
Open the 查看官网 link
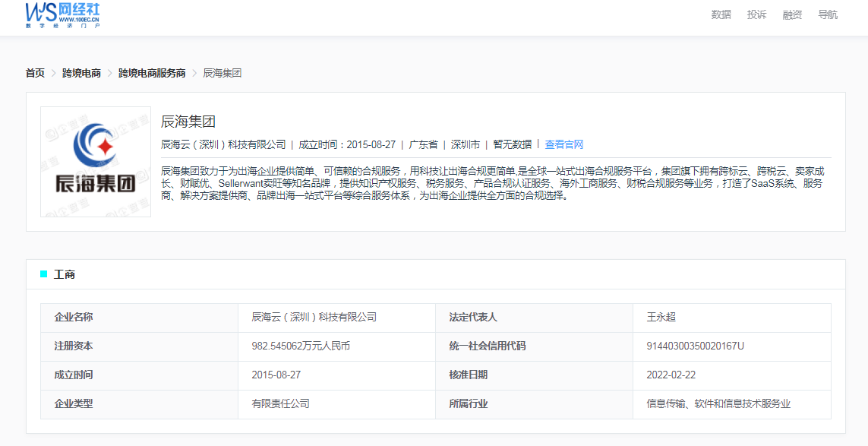(x=564, y=144)
